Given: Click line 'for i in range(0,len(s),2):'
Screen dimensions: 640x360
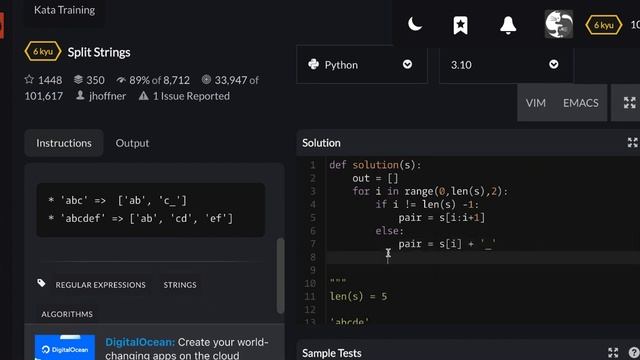Looking at the screenshot, I should [430, 191].
